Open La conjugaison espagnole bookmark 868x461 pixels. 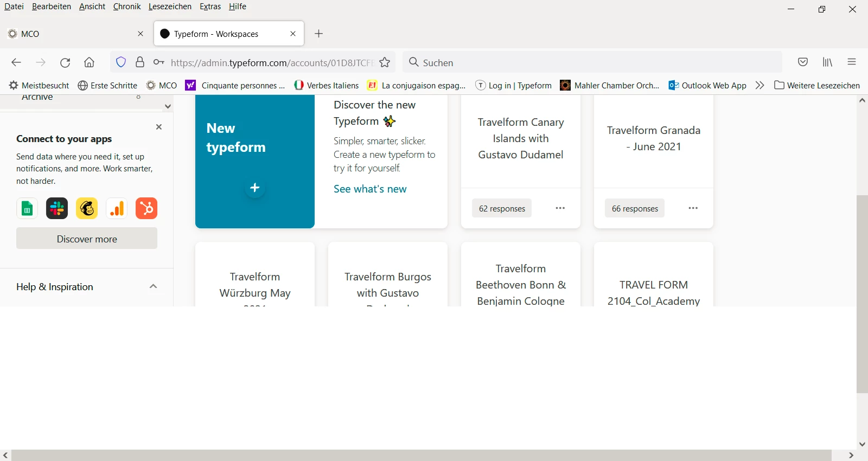417,85
